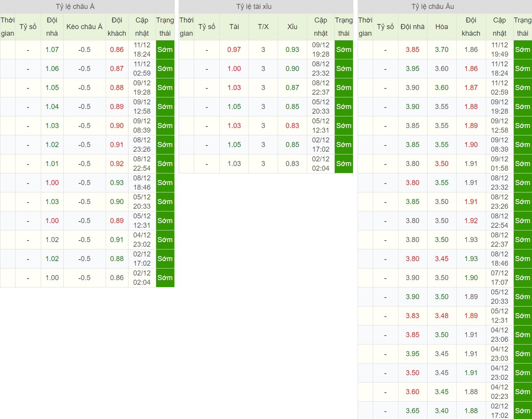Image resolution: width=532 pixels, height=419 pixels.
Task: Click 'Sớm' in tài xỉu 05/12 12:31 row
Action: pos(344,126)
